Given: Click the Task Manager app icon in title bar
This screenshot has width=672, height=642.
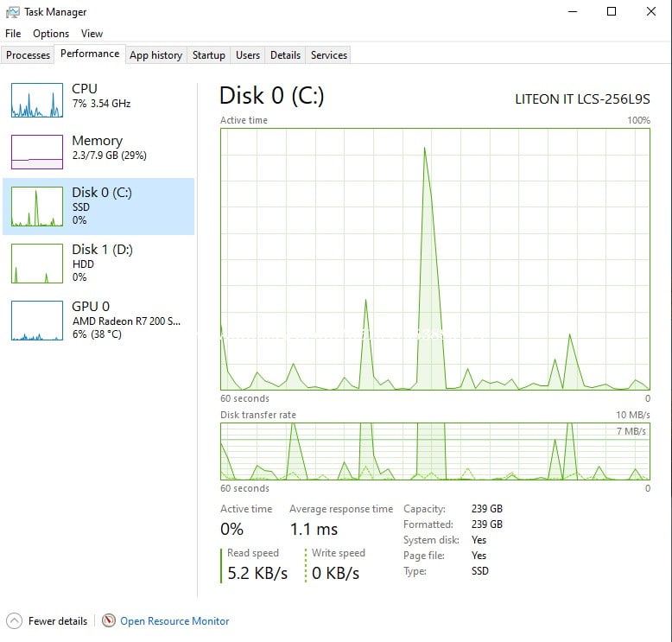Looking at the screenshot, I should pyautogui.click(x=13, y=12).
